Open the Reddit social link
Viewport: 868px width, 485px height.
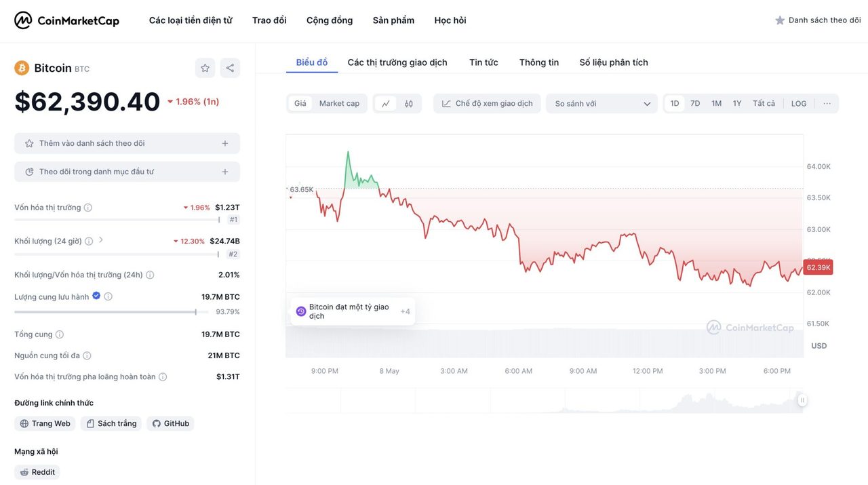[37, 472]
